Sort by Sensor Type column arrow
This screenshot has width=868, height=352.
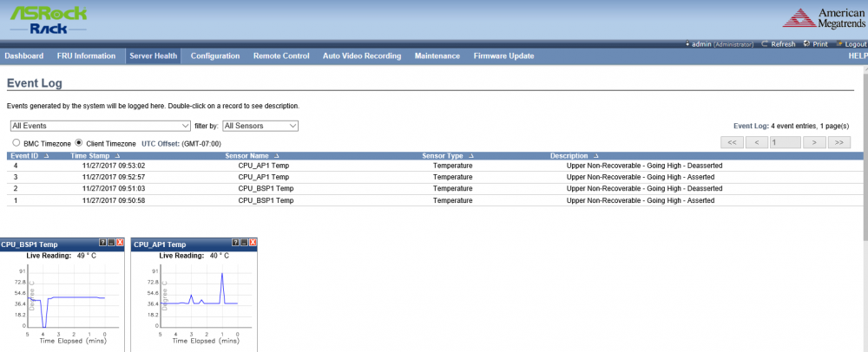470,156
